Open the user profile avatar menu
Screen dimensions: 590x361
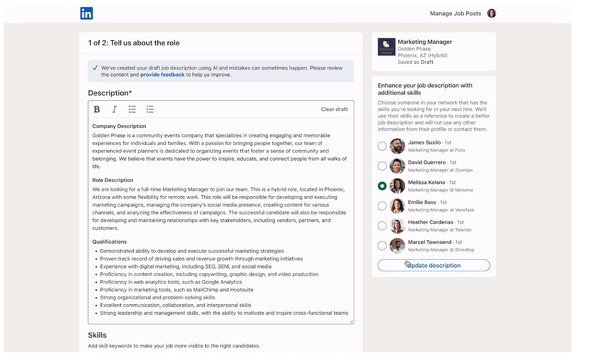tap(491, 14)
